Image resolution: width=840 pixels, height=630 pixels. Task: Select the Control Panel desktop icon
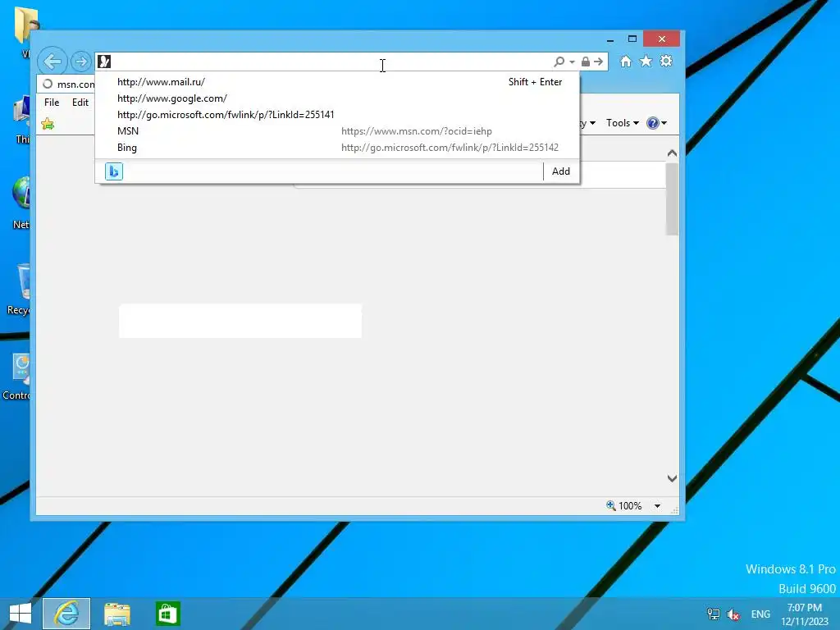click(x=17, y=377)
